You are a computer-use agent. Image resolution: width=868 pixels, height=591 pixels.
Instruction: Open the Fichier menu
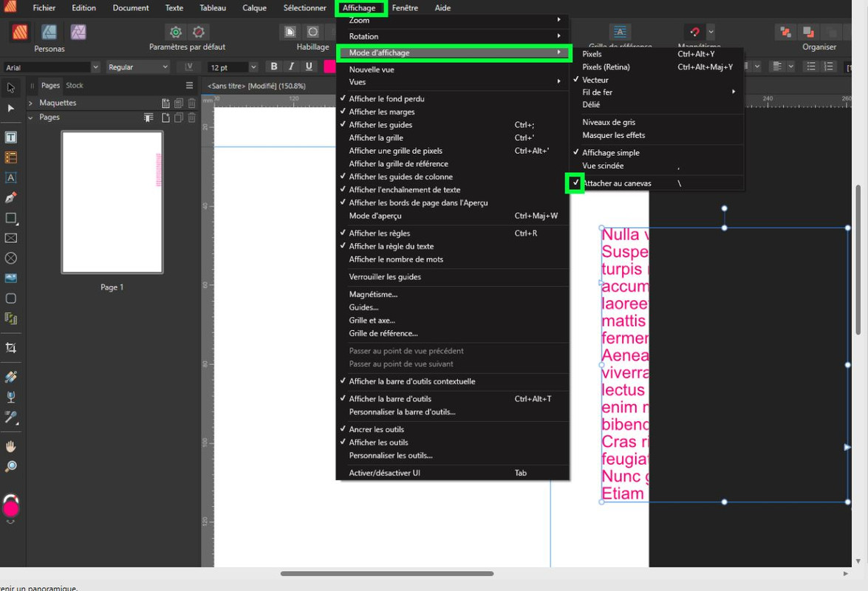click(44, 7)
